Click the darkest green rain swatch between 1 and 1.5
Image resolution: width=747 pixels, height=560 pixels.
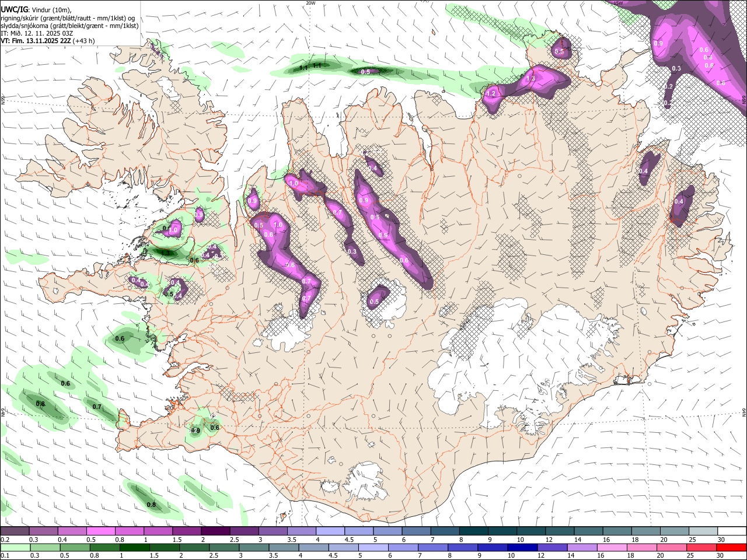(135, 548)
